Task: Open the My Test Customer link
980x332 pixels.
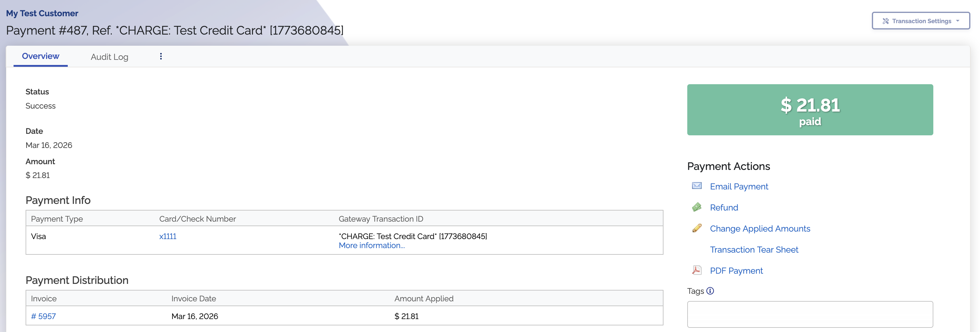Action: click(x=42, y=13)
